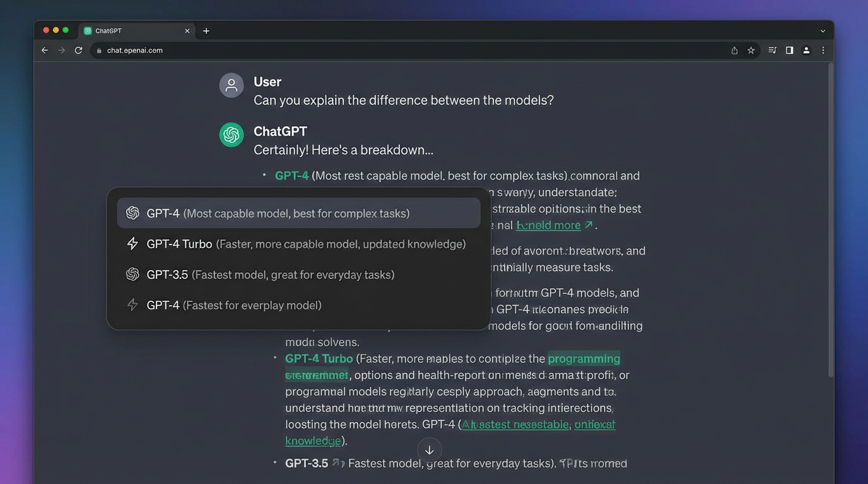This screenshot has height=484, width=868.
Task: Click the share icon in the browser toolbar
Action: pyautogui.click(x=734, y=50)
